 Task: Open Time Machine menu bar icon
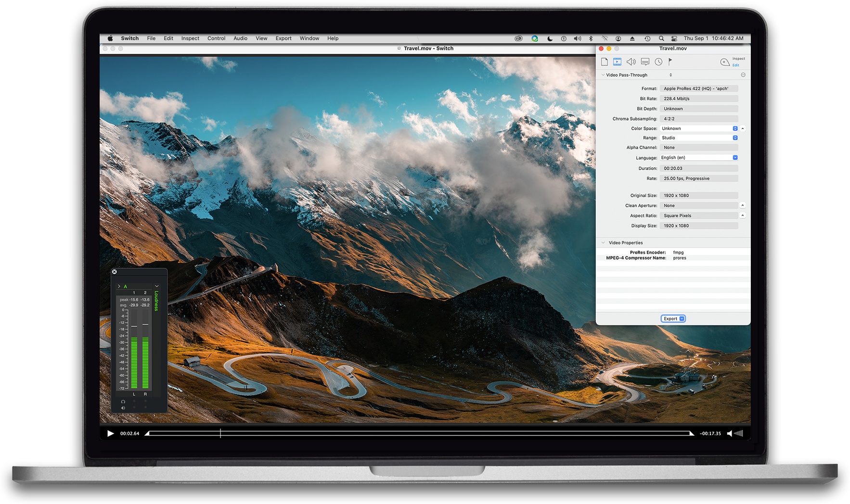[647, 38]
